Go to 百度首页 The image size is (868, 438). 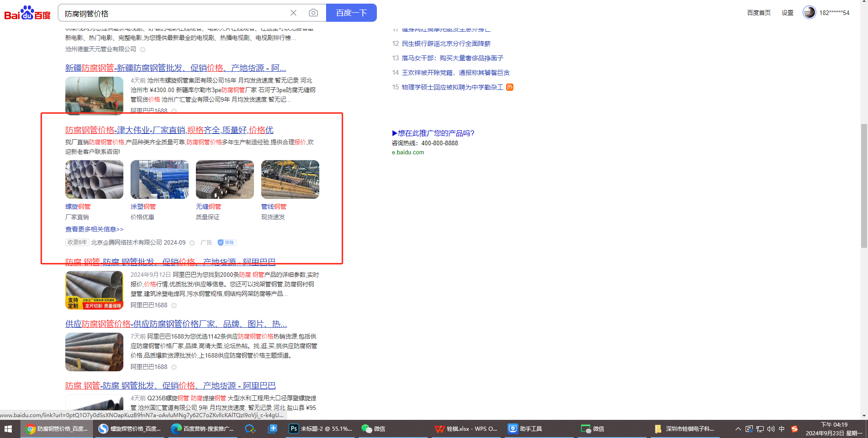(x=759, y=13)
